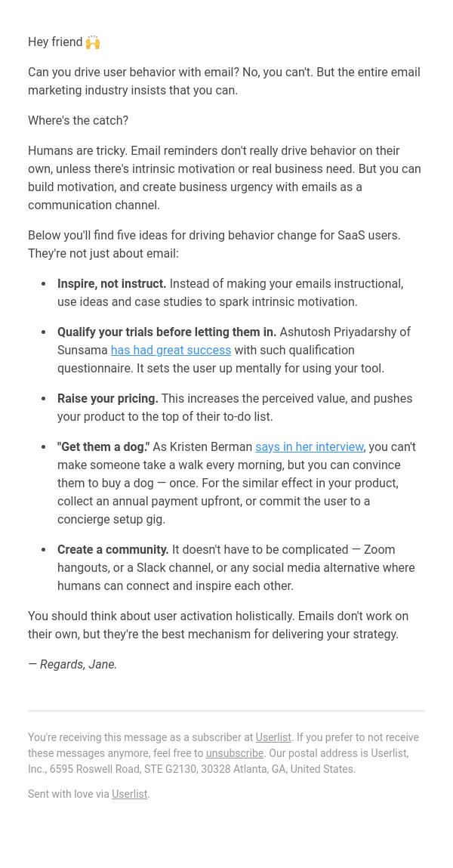Image resolution: width=453 pixels, height=868 pixels.
Task: Click the bullet point before "Raise your pricing."
Action: click(x=44, y=399)
